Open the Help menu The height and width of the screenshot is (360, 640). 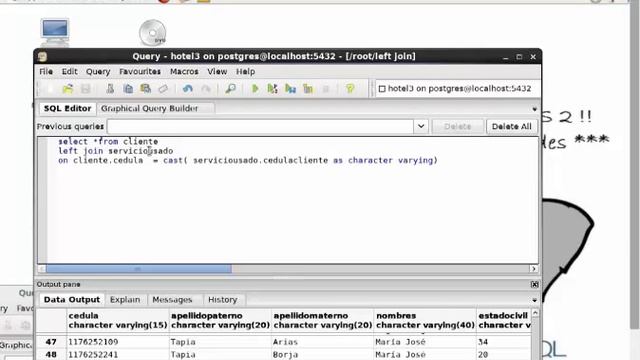245,71
